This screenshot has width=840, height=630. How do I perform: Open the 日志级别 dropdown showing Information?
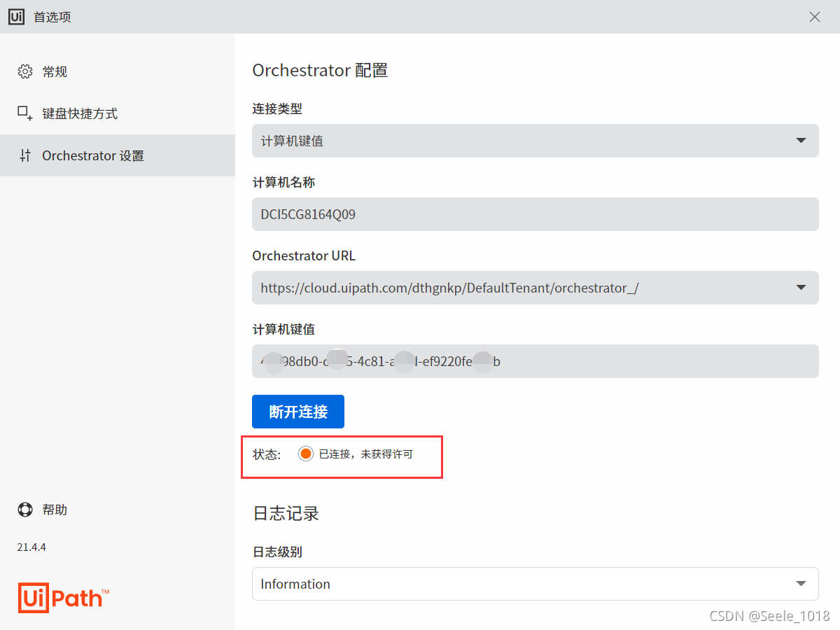[x=535, y=584]
